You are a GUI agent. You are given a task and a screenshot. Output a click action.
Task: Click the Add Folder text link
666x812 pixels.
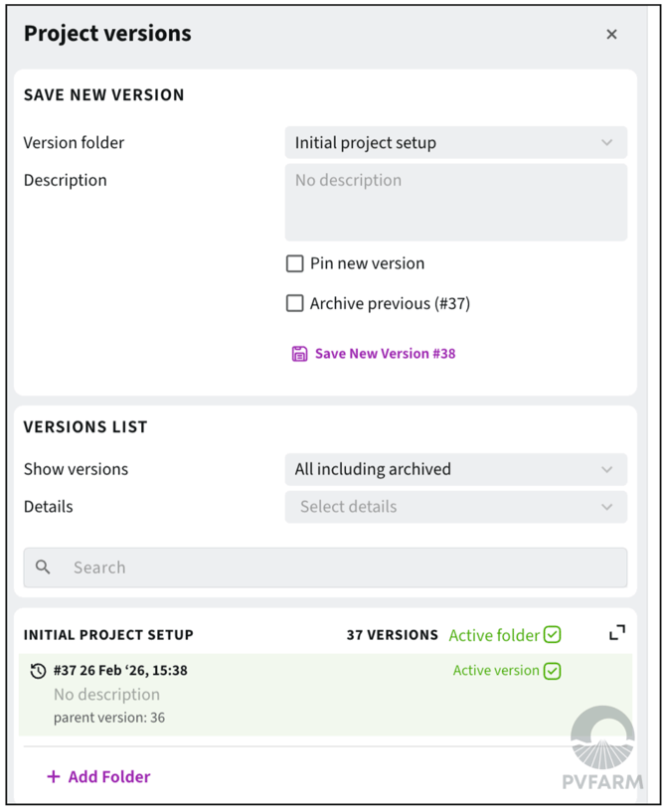(x=109, y=777)
